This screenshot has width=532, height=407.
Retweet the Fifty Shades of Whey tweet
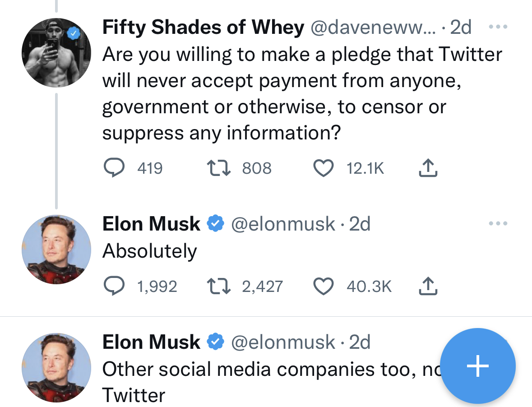click(x=218, y=168)
